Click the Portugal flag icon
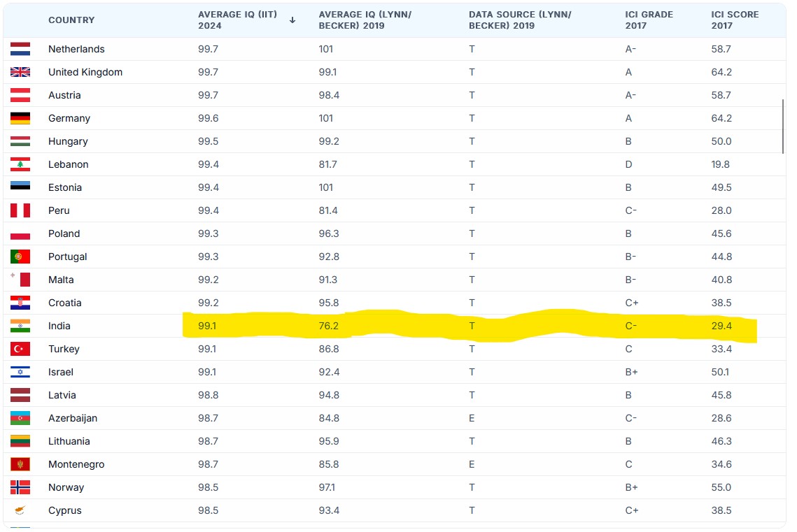This screenshot has height=532, width=797. pyautogui.click(x=20, y=257)
